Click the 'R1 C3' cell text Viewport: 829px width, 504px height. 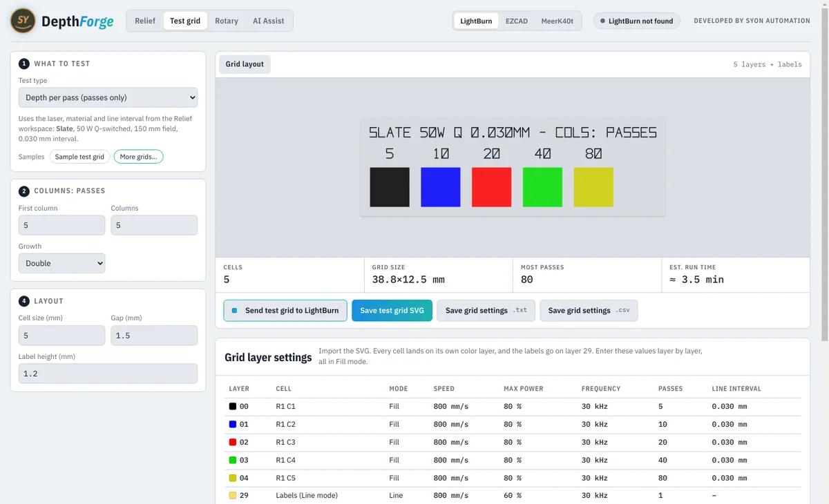(x=285, y=443)
